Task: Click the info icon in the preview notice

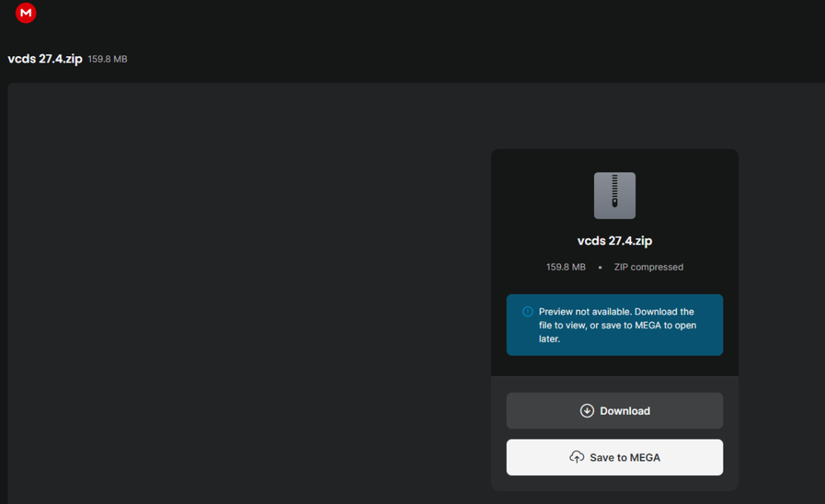Action: [x=528, y=312]
